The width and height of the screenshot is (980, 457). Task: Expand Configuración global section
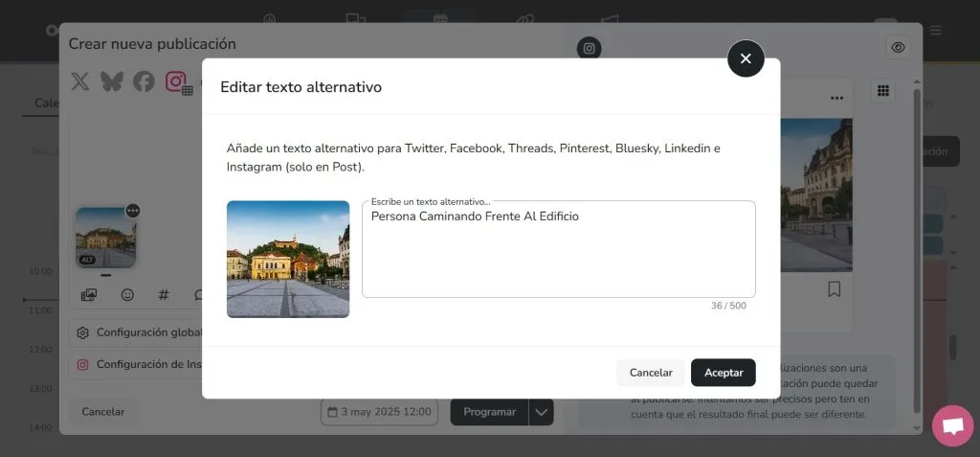click(134, 332)
